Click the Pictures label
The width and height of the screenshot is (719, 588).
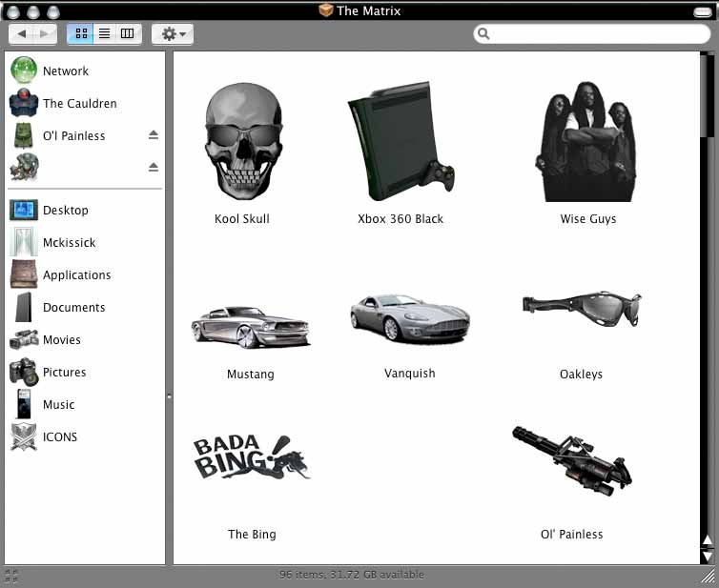click(64, 372)
